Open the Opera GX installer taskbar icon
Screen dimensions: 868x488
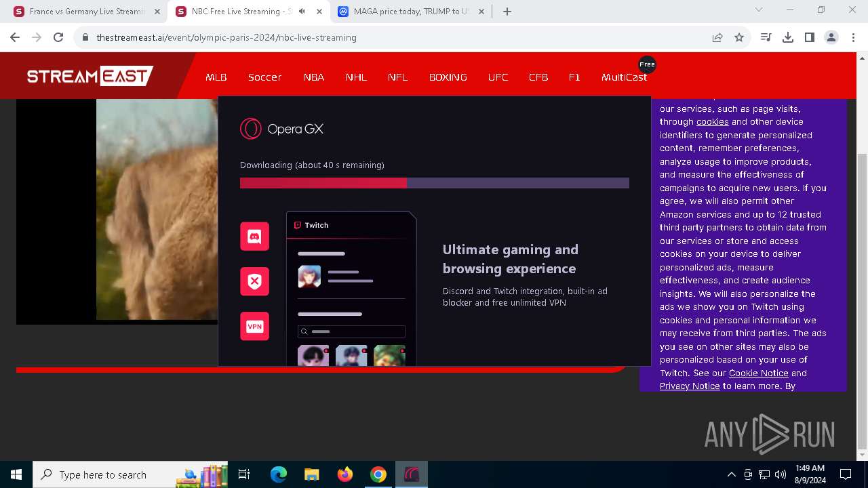click(412, 474)
